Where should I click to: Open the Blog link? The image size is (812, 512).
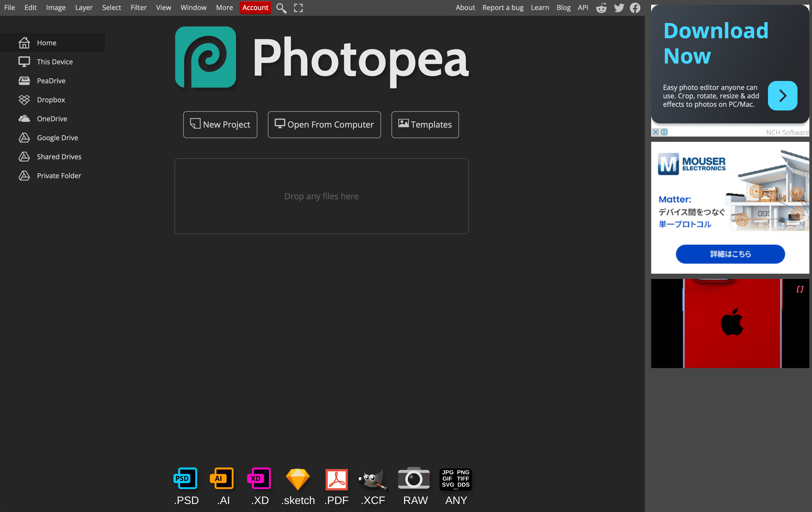(563, 7)
